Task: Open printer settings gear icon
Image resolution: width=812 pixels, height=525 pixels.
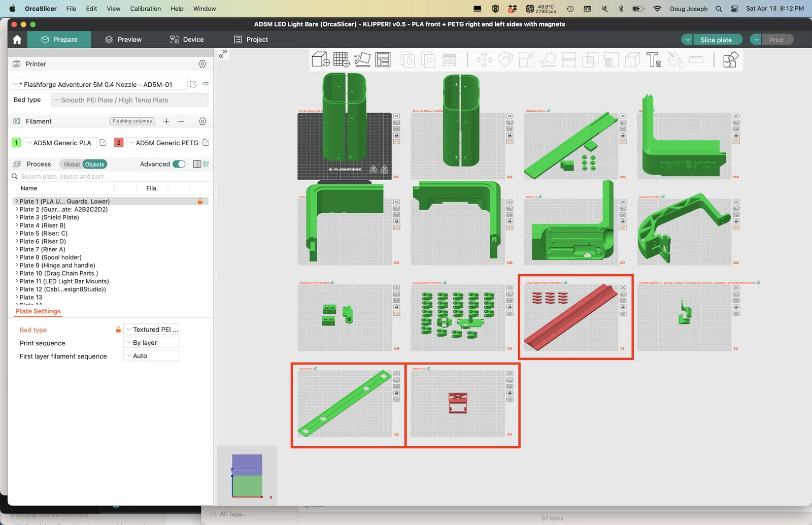Action: [x=202, y=64]
